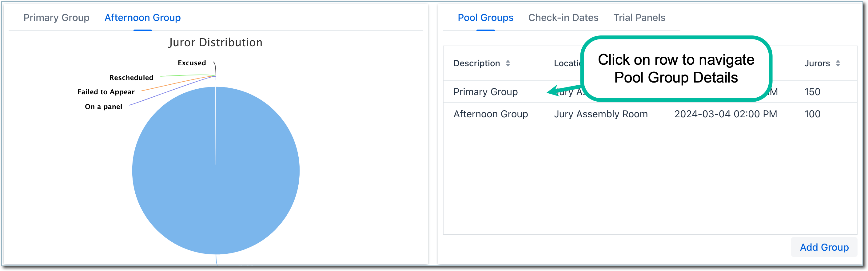This screenshot has height=271, width=868.
Task: Click the 2024-03-04 02:00 PM date cell
Action: coord(726,114)
